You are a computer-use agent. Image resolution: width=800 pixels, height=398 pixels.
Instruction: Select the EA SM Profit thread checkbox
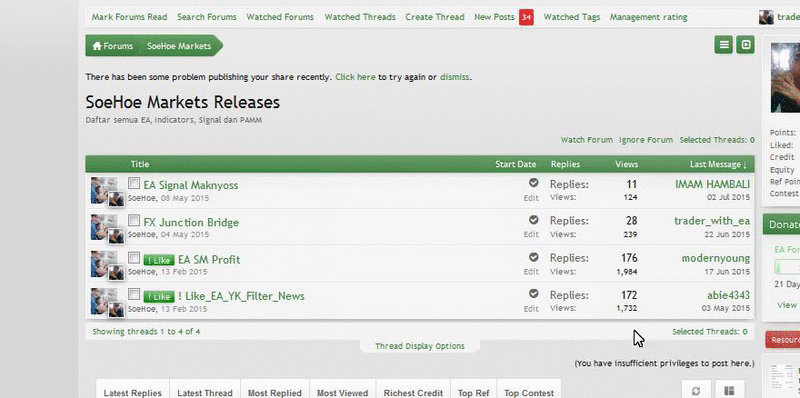click(134, 257)
